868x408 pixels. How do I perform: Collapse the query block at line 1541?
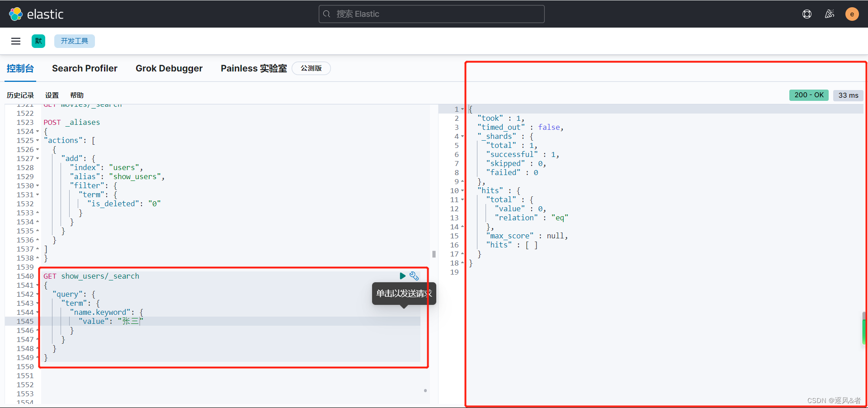38,285
